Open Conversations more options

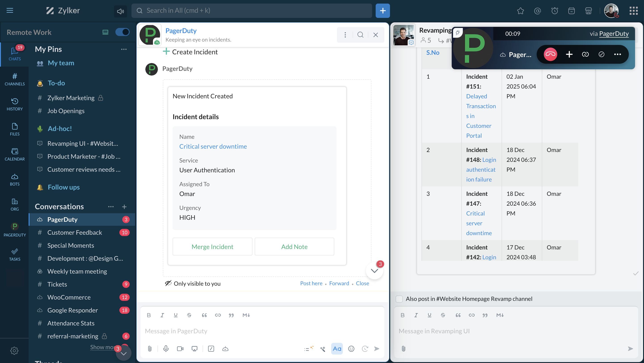(x=111, y=207)
